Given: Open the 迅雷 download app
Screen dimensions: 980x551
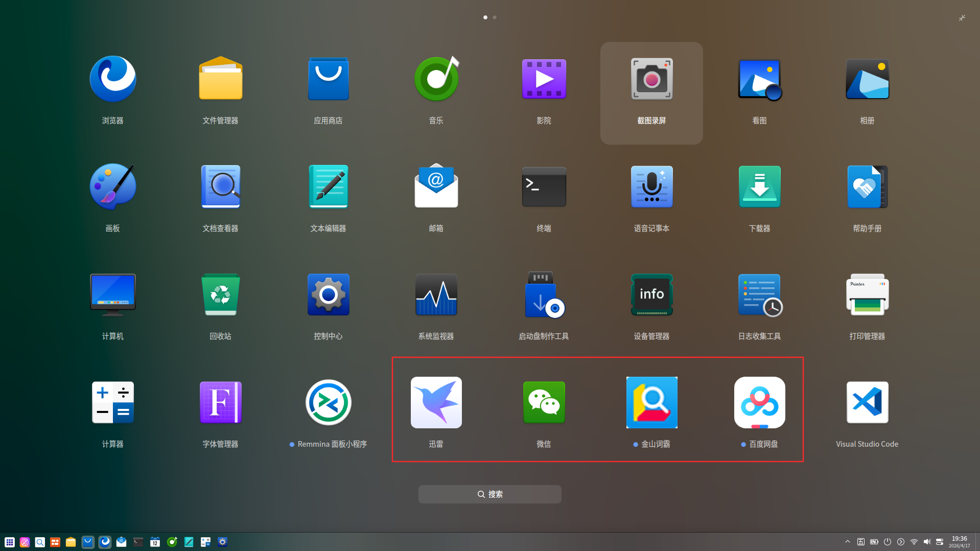Looking at the screenshot, I should 436,403.
